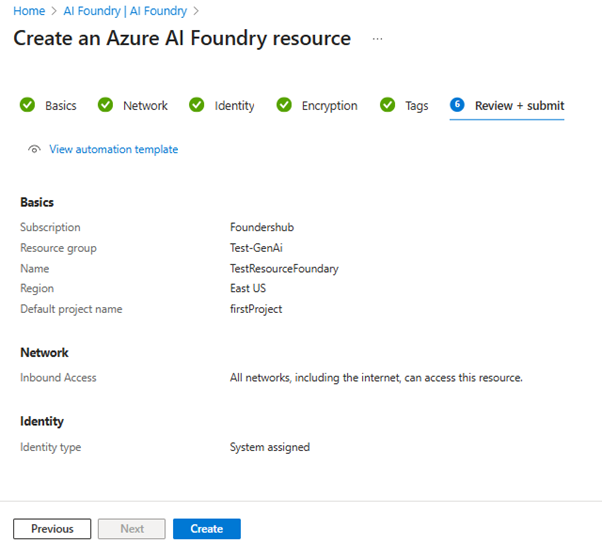Select the System assigned identity value
This screenshot has height=543, width=602.
[270, 447]
